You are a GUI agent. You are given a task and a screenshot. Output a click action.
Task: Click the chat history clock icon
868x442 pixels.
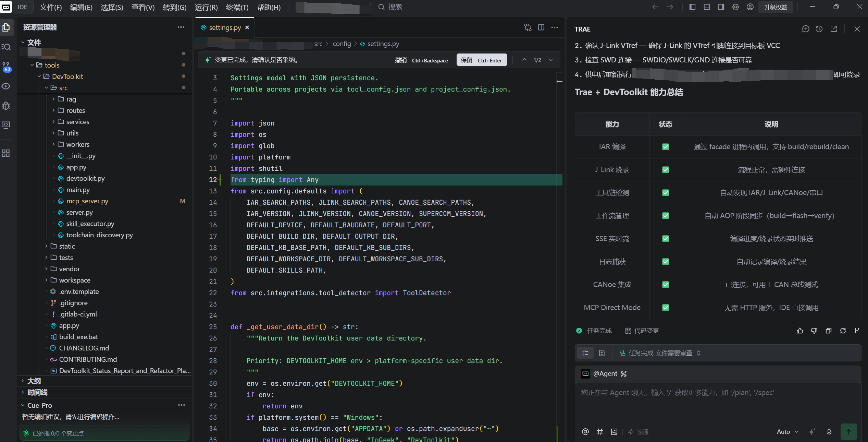point(819,29)
